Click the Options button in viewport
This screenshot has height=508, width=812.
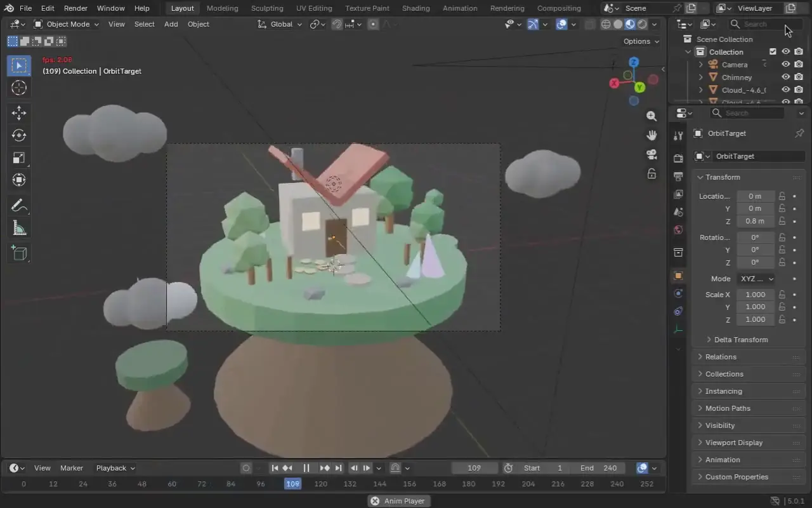641,41
